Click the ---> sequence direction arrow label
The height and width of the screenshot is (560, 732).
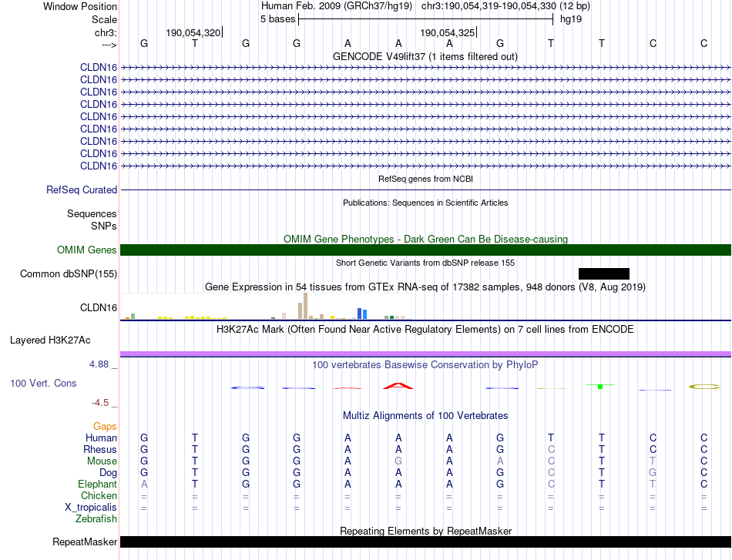pyautogui.click(x=109, y=45)
